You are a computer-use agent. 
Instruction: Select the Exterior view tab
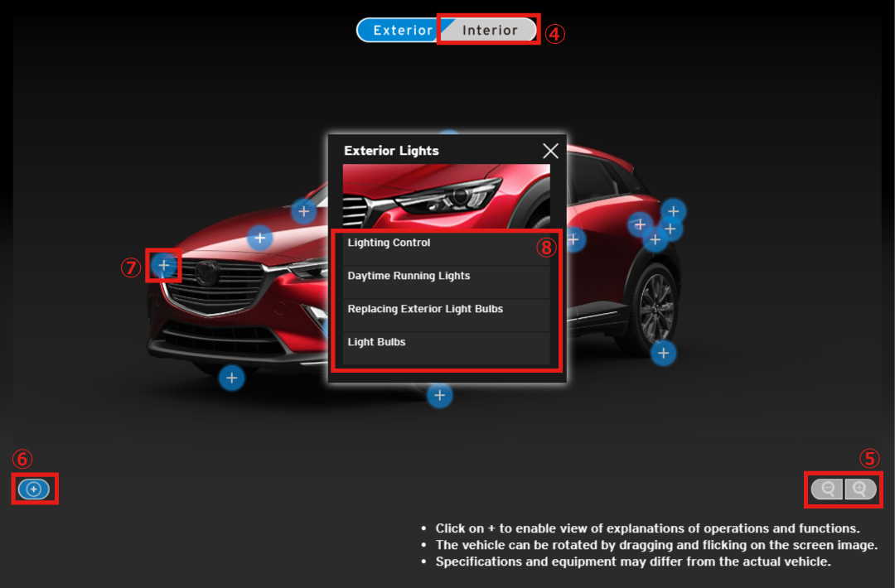(x=401, y=30)
